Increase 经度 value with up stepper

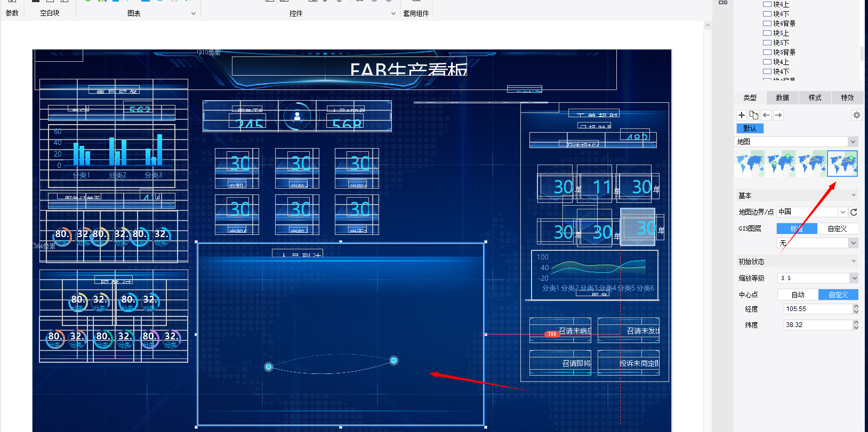tap(856, 306)
